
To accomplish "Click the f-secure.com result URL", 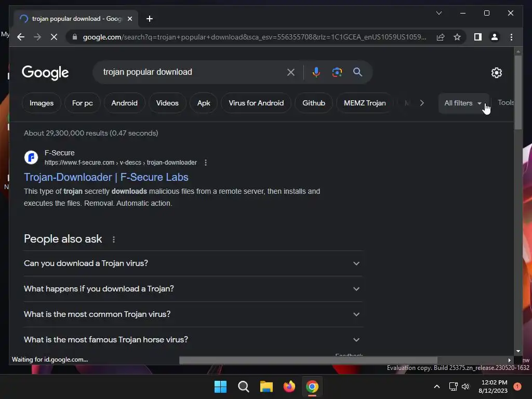I will (121, 163).
